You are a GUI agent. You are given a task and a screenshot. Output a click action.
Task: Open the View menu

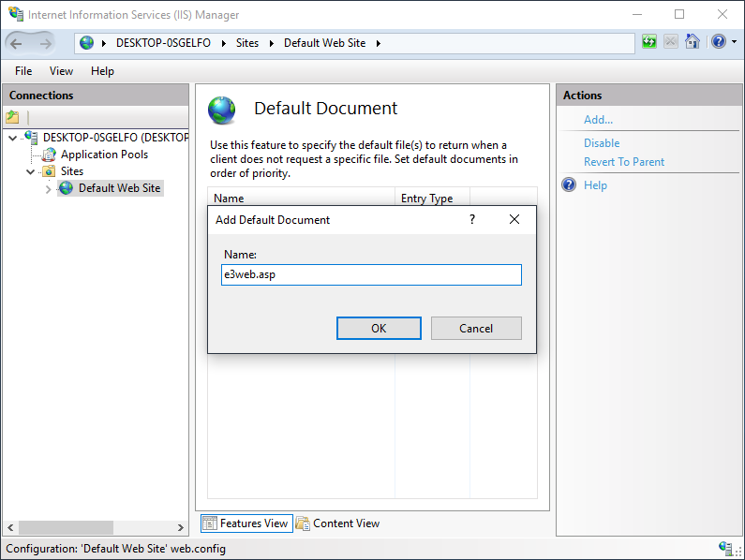tap(61, 71)
